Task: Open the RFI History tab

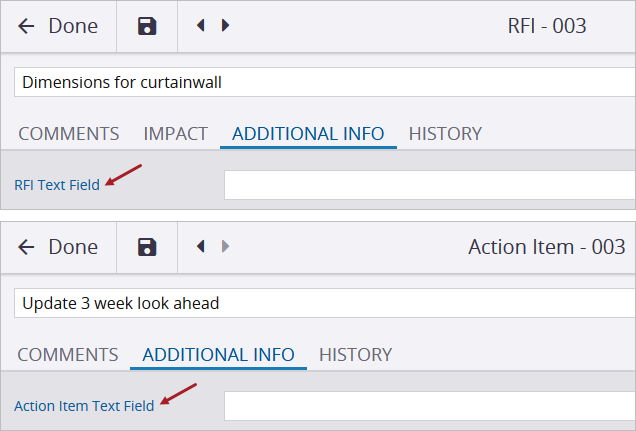Action: (445, 133)
